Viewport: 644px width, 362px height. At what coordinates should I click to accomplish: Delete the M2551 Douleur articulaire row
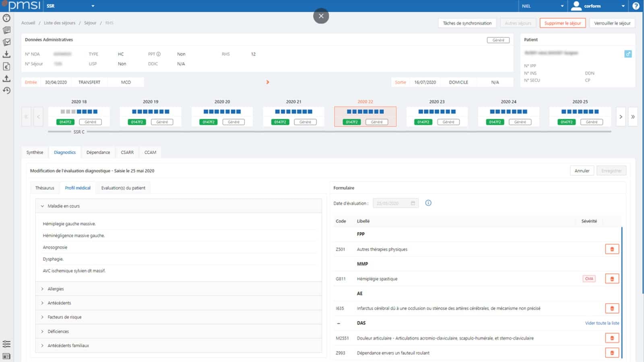tap(612, 338)
